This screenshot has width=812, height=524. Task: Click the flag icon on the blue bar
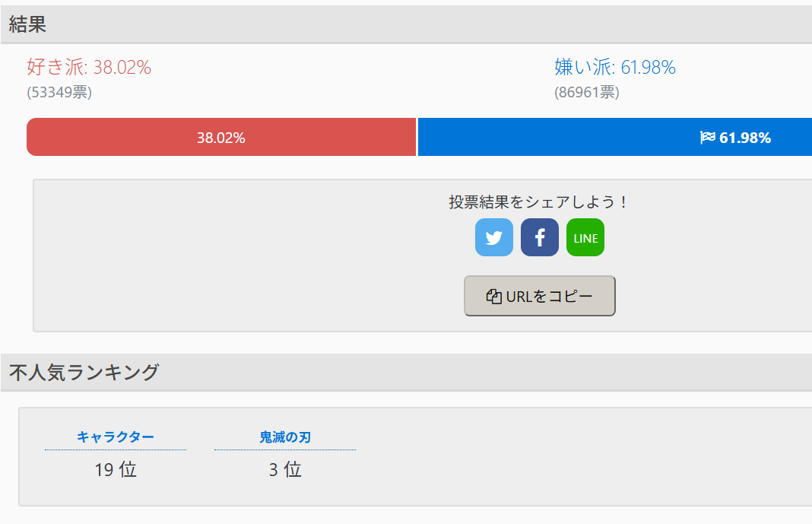(x=707, y=137)
